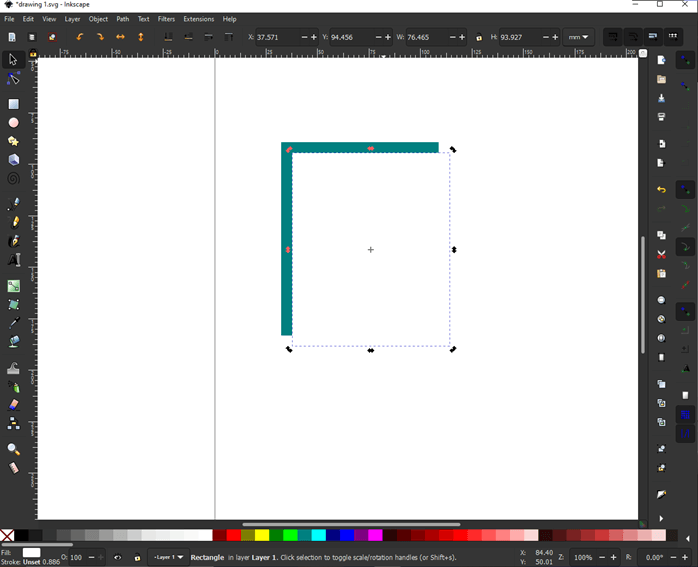Decrease the rotation angle value
The image size is (698, 567).
click(674, 557)
